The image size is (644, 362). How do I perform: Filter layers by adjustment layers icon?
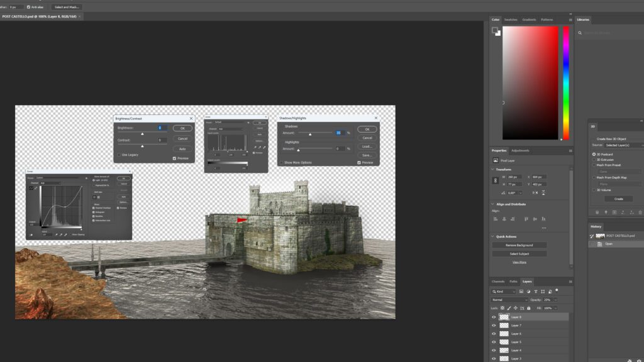point(528,292)
